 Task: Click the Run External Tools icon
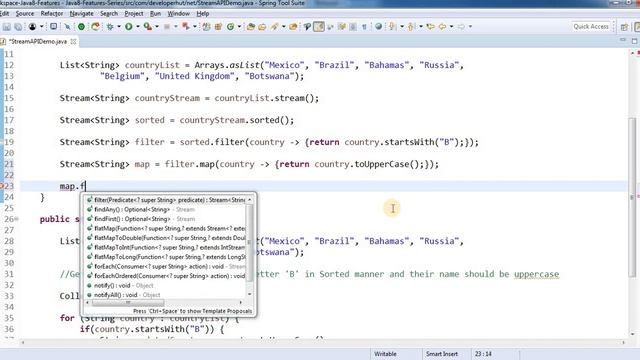(147, 27)
